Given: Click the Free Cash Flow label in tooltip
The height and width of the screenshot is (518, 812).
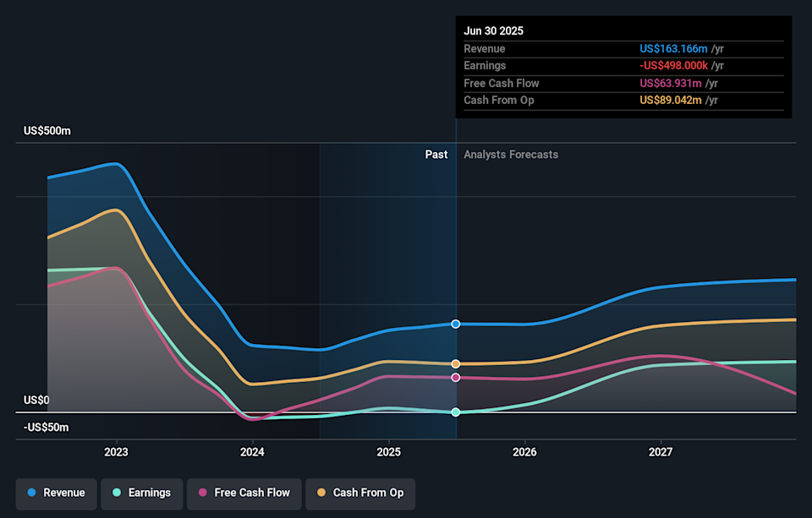Looking at the screenshot, I should (502, 84).
